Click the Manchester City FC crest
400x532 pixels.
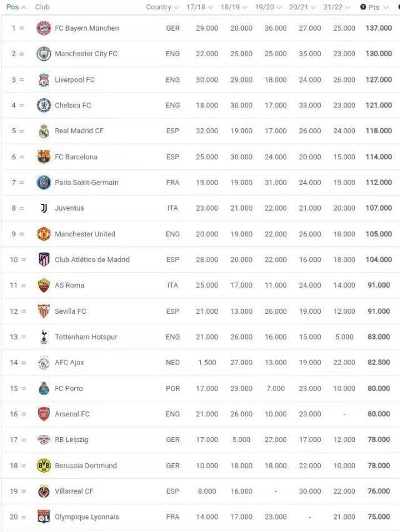coord(44,54)
